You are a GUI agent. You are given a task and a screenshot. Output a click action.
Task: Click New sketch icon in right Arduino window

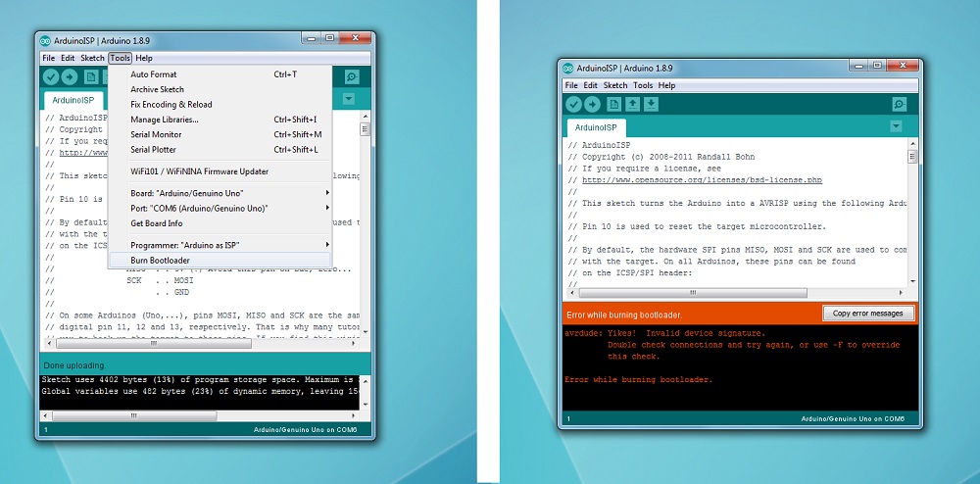(613, 104)
